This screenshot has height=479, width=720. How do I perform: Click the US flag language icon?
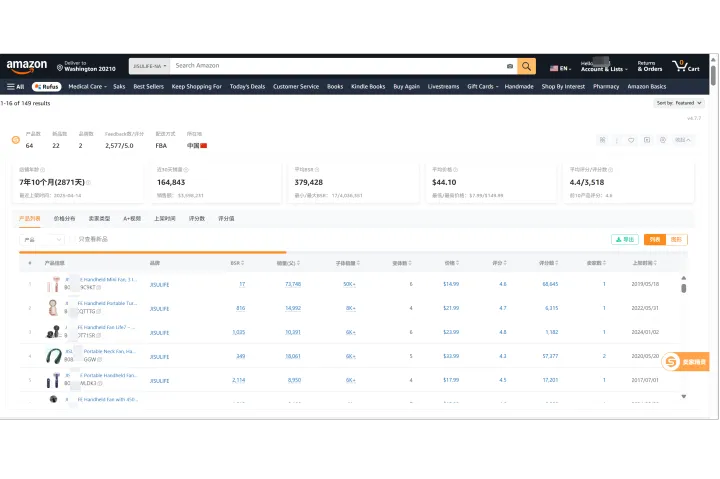554,68
